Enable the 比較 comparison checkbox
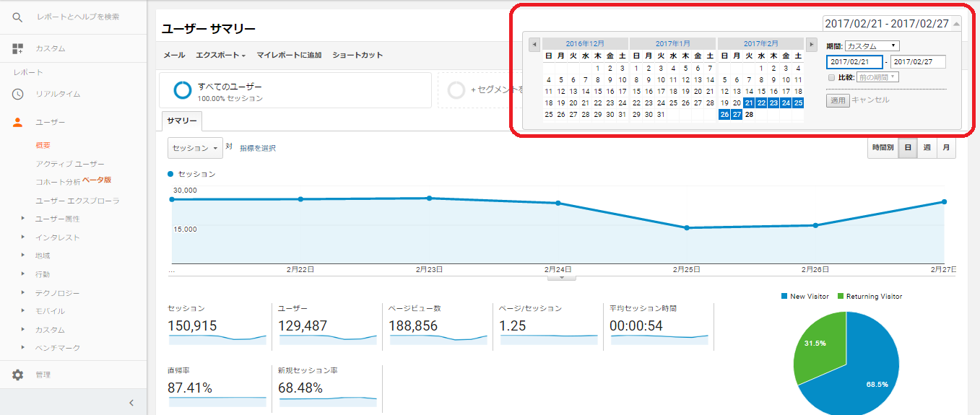 [831, 77]
